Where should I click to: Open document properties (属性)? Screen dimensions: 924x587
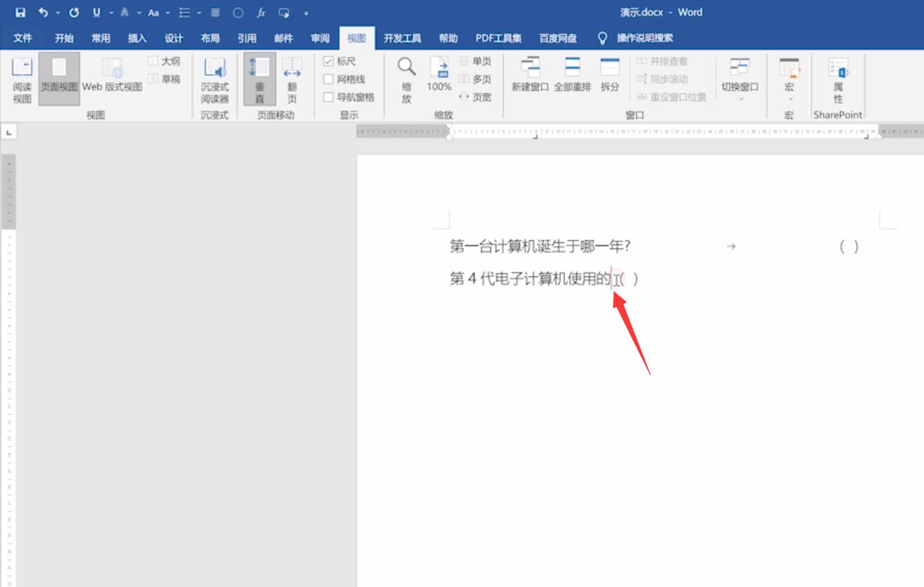tap(838, 80)
